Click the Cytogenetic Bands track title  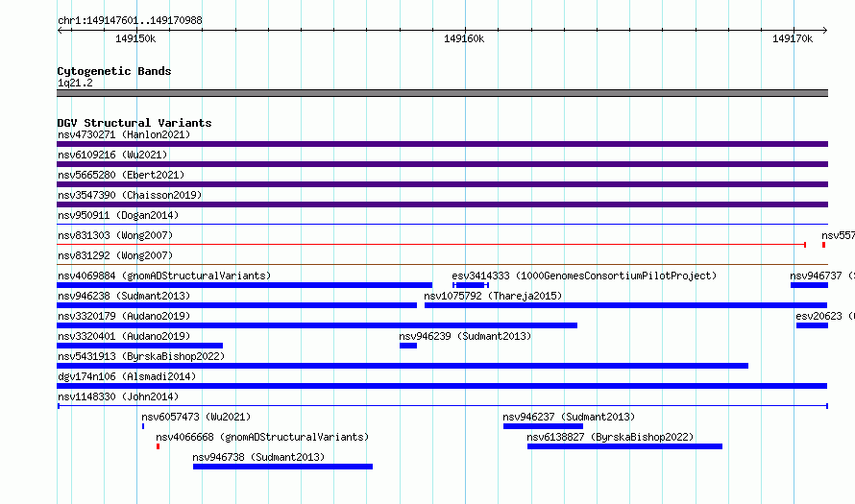[x=114, y=71]
